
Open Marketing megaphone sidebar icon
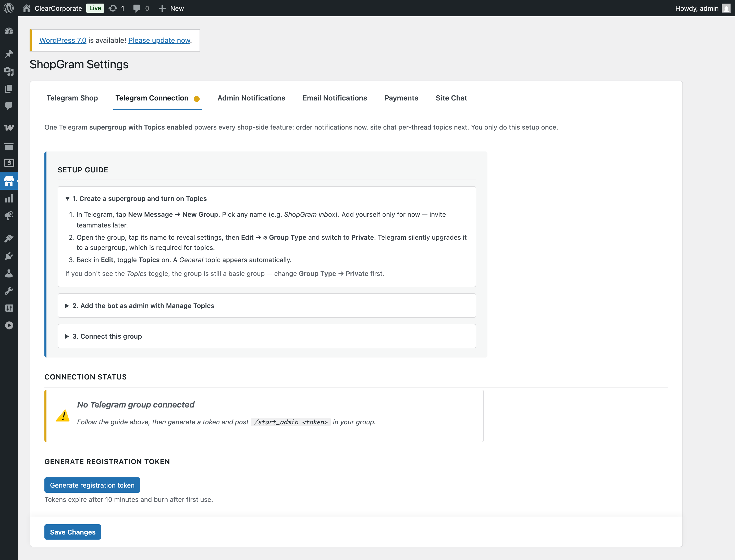pos(9,216)
